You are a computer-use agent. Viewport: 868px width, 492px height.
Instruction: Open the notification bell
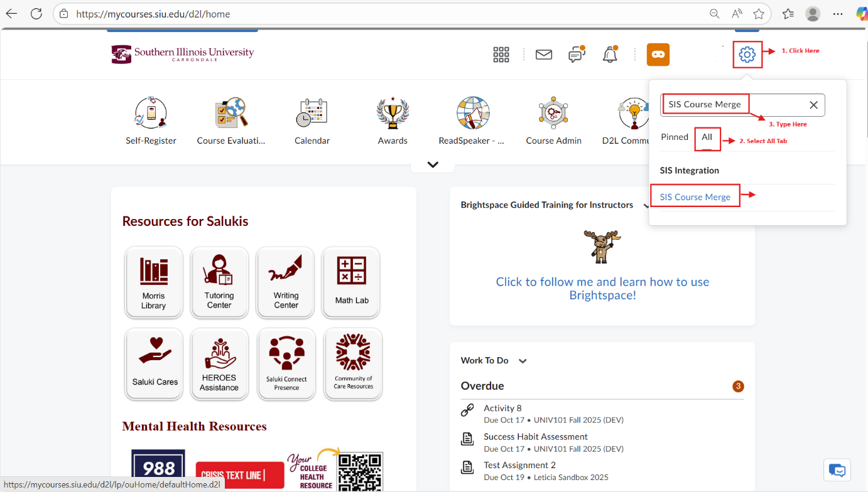point(609,55)
